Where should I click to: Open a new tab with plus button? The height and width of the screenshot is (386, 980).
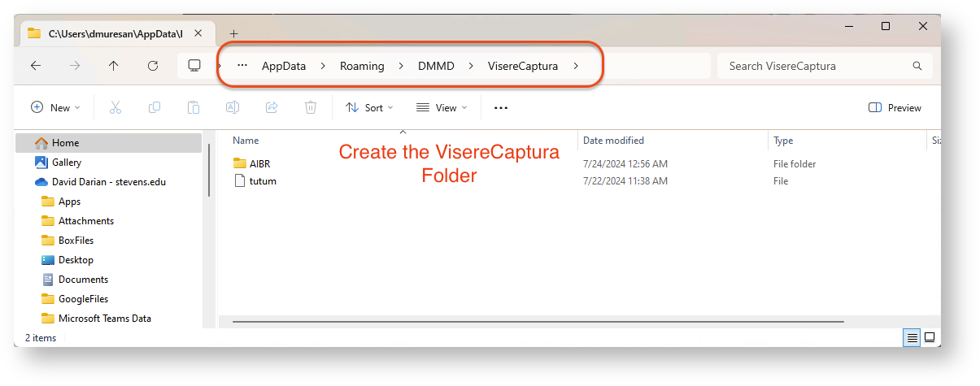coord(233,33)
